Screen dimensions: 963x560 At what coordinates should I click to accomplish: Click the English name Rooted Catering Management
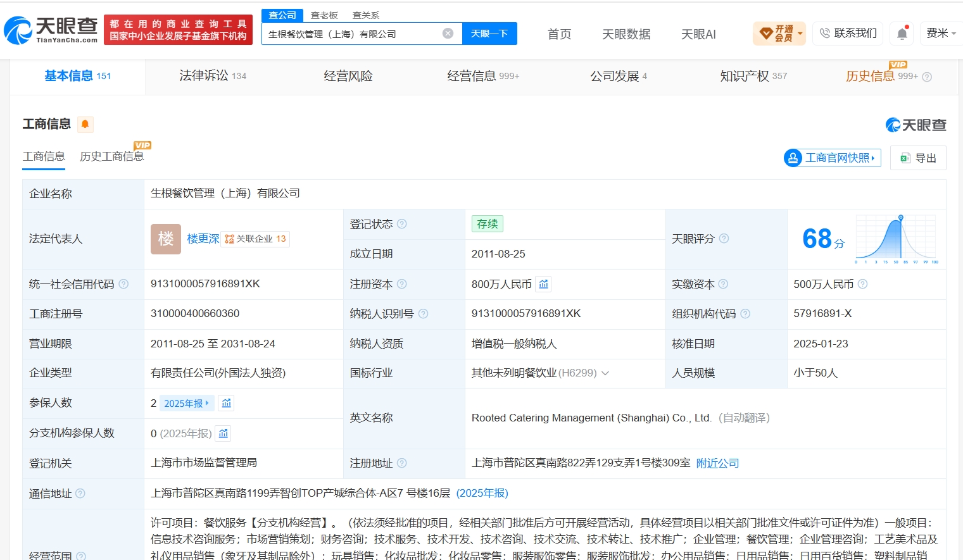[591, 418]
